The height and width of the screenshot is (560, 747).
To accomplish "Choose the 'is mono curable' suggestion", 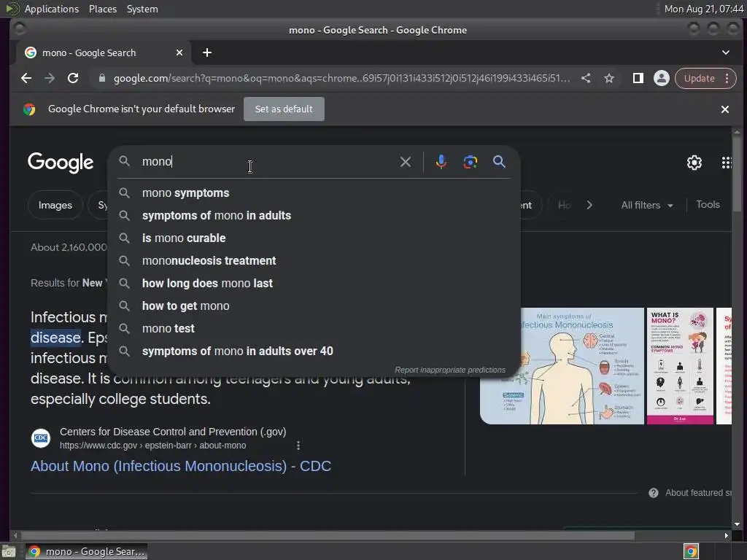I will pyautogui.click(x=314, y=238).
